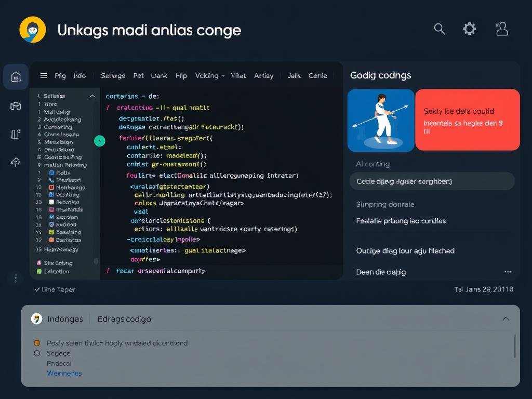Click the orange icon beside Darfiatas
532x399 pixels.
pyautogui.click(x=51, y=240)
